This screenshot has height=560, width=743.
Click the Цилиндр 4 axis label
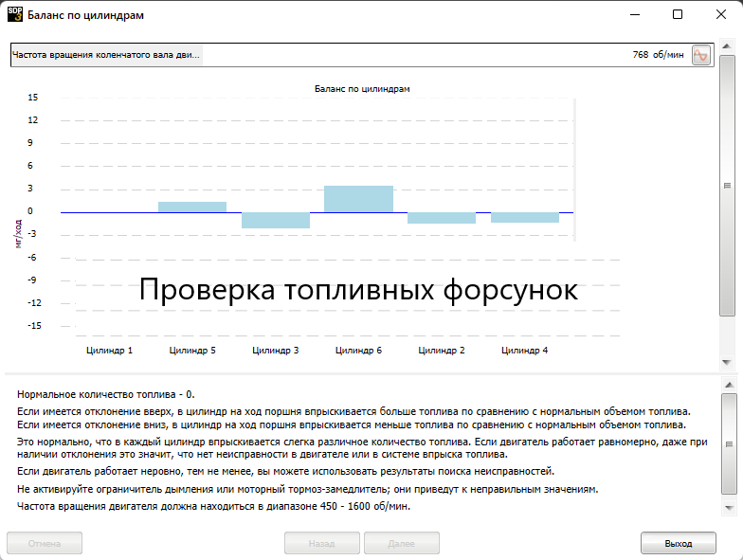point(525,351)
